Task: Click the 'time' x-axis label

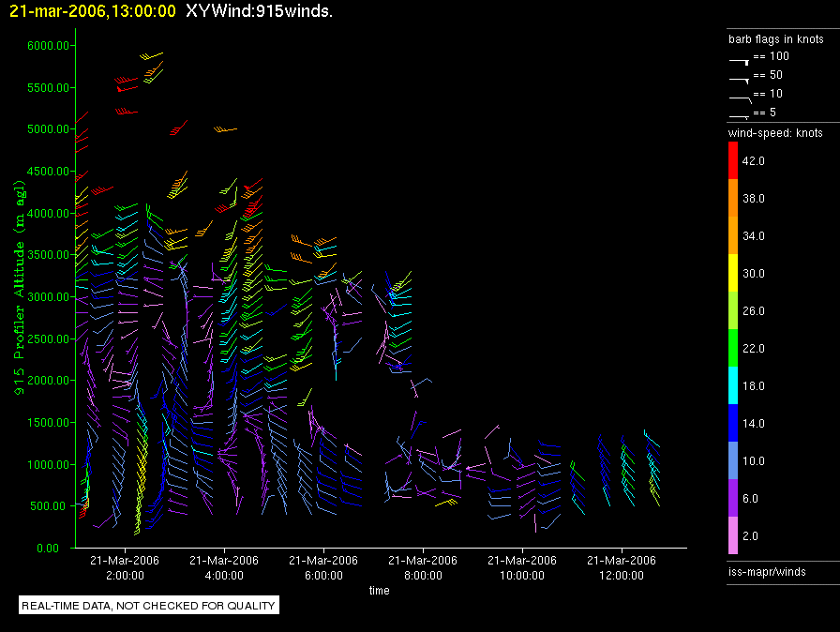Action: click(x=380, y=590)
